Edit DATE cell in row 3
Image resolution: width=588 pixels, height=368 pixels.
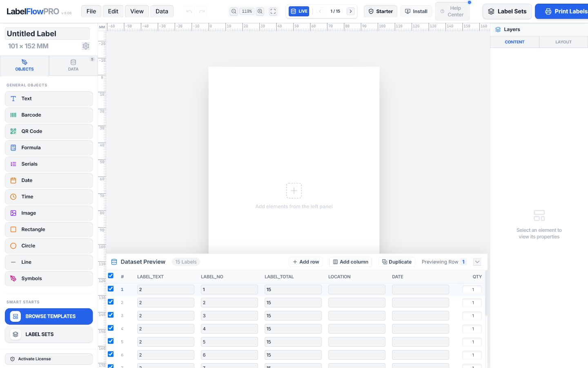pyautogui.click(x=421, y=316)
